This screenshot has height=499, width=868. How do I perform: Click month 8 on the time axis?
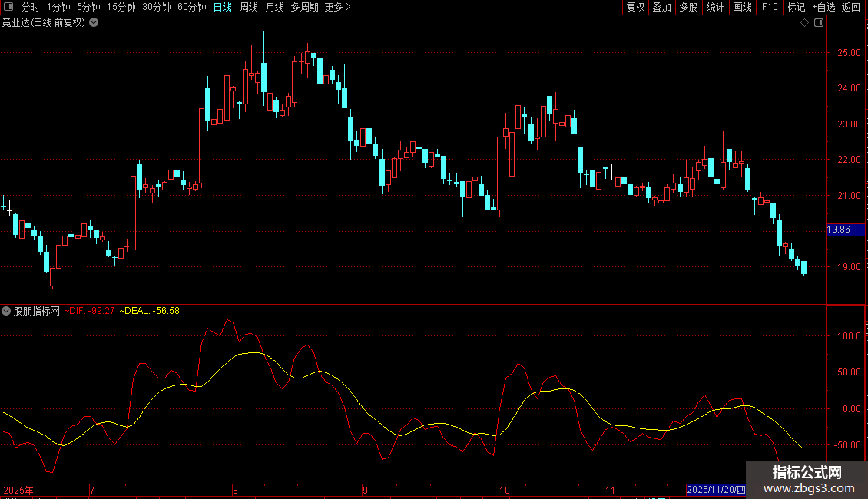point(235,490)
